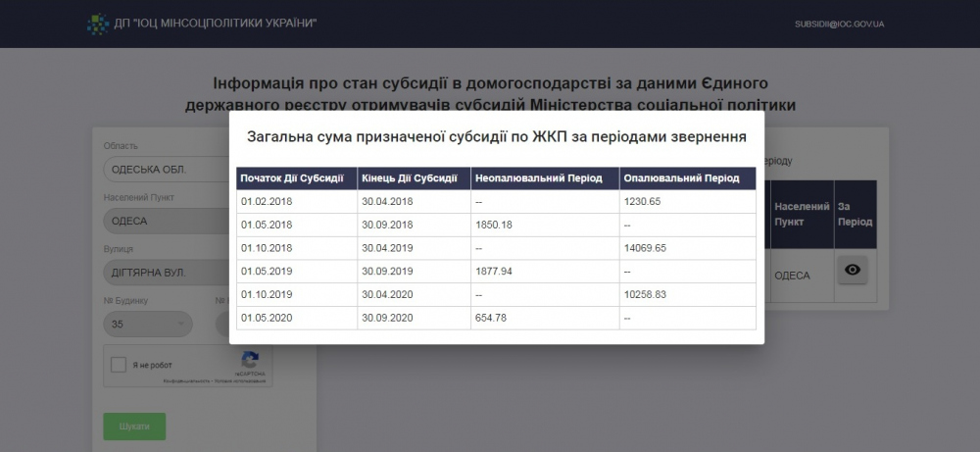This screenshot has width=980, height=452.
Task: Expand the № Будинку dropdown showing 35
Action: pyautogui.click(x=148, y=324)
